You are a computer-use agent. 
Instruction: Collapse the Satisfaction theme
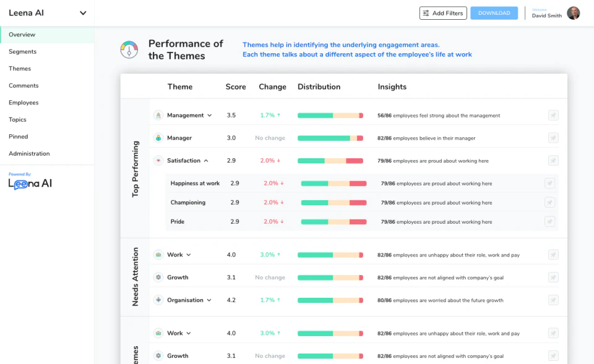click(x=206, y=161)
